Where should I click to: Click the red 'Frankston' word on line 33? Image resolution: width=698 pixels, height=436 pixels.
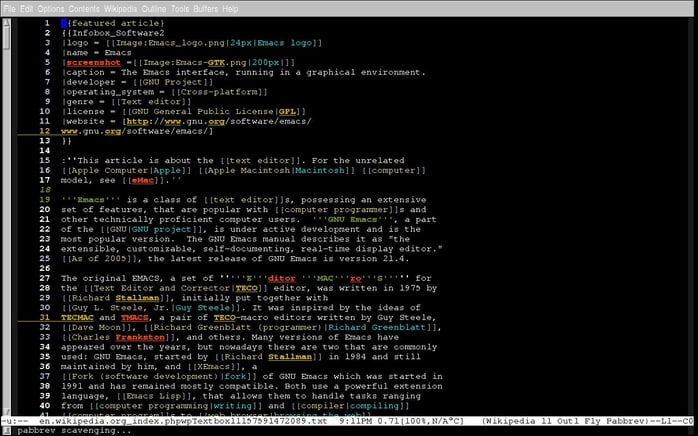(x=140, y=337)
